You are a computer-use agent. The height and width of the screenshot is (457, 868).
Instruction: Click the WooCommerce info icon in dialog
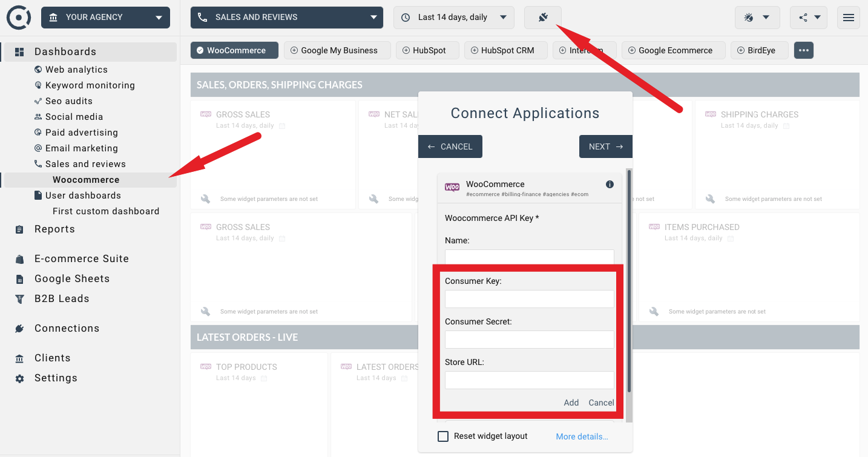[x=610, y=185]
